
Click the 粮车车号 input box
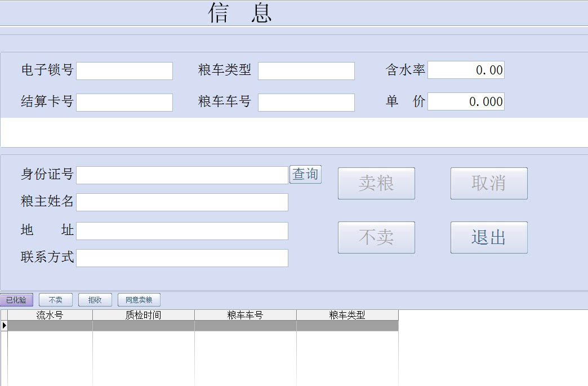click(306, 103)
